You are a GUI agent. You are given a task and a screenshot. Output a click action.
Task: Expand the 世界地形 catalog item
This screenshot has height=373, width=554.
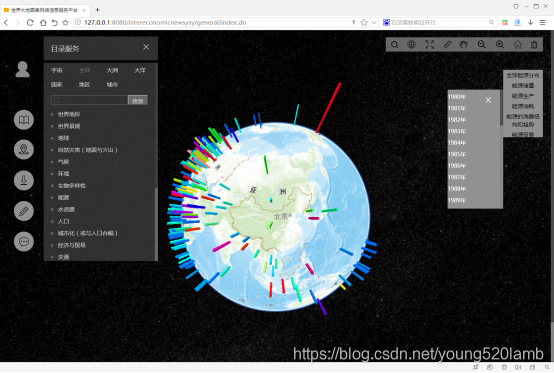click(x=69, y=114)
